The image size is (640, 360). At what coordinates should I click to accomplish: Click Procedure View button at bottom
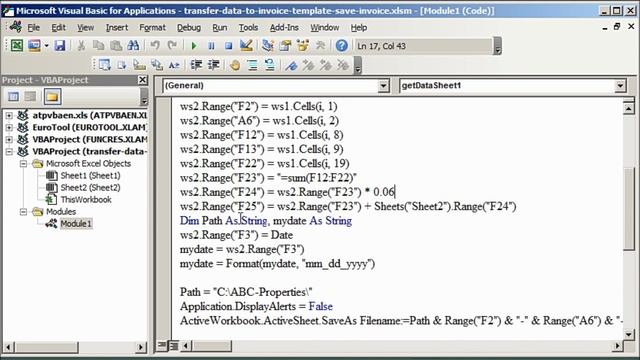click(162, 346)
